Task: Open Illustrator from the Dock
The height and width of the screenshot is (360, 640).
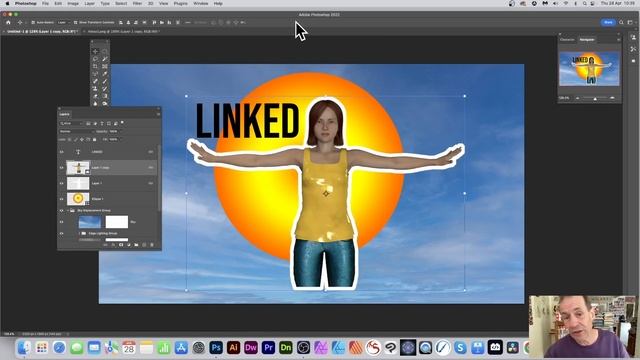Action: pos(233,348)
